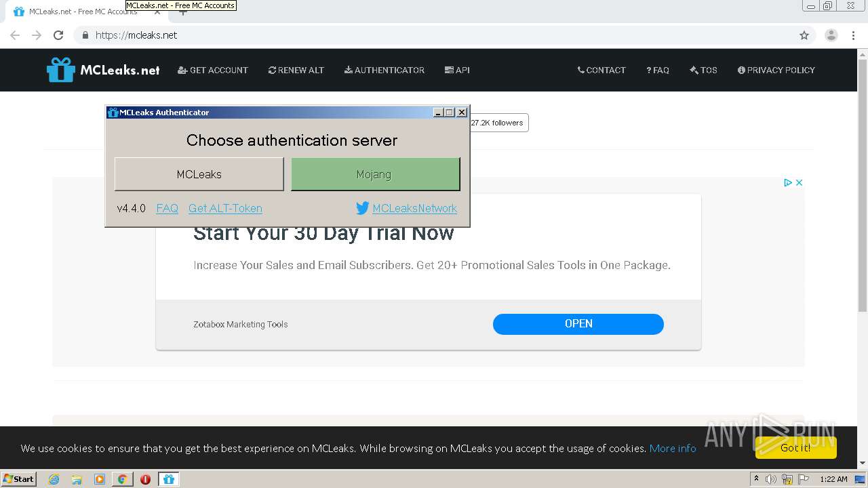Switch to Chrome in the taskbar
This screenshot has height=488, width=868.
click(x=122, y=479)
